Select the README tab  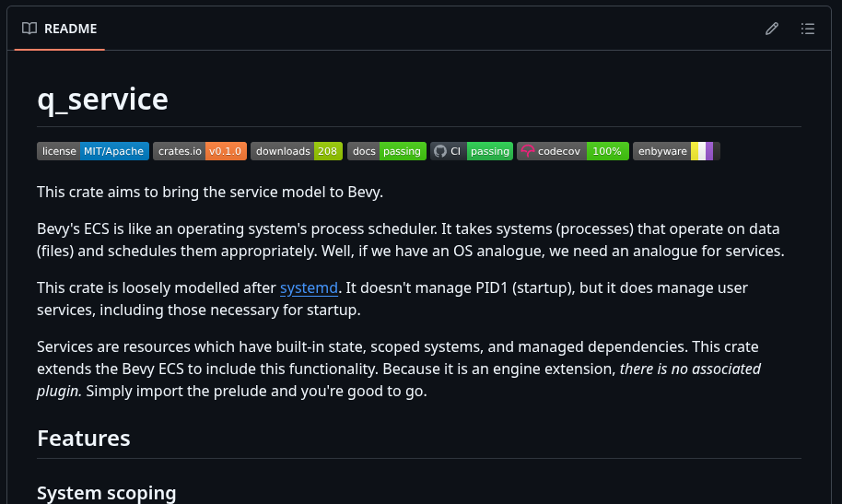(x=60, y=29)
